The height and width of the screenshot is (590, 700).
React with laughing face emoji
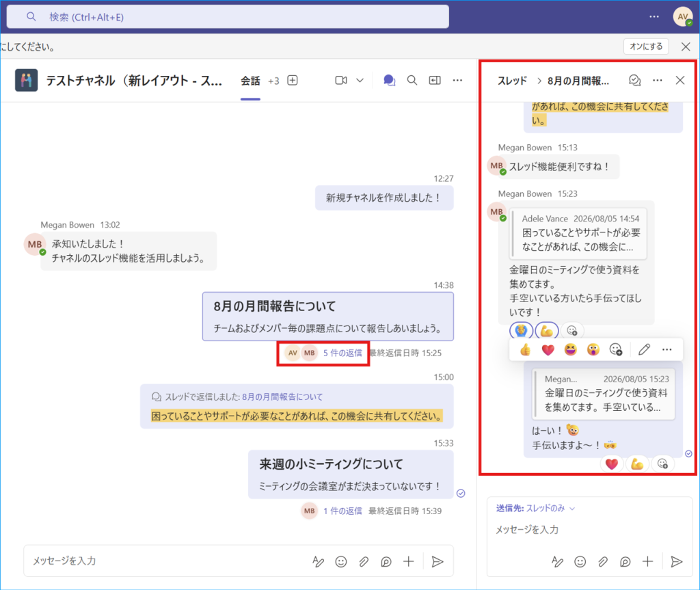[x=571, y=350]
